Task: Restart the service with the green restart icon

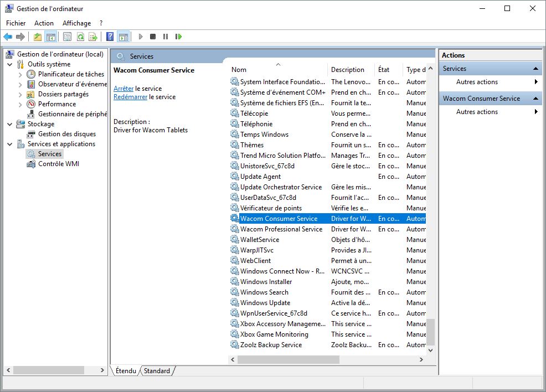Action: click(x=179, y=37)
